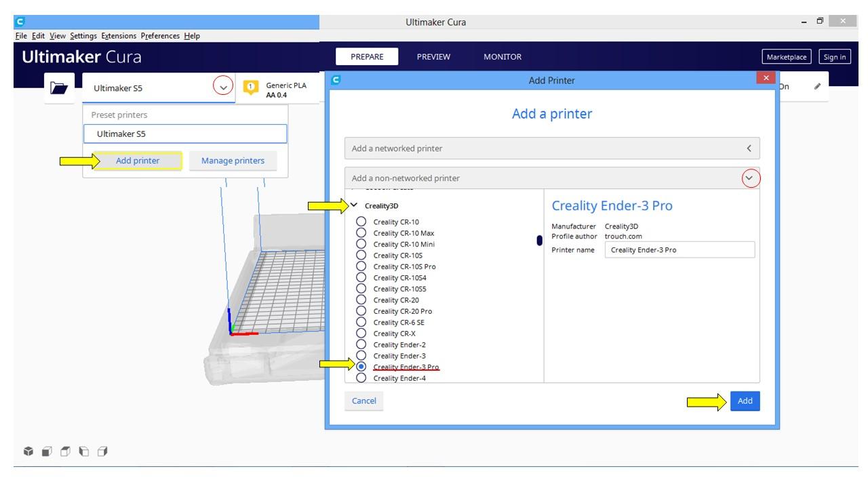Open the Preferences menu
Screen dimensions: 868x488
161,36
